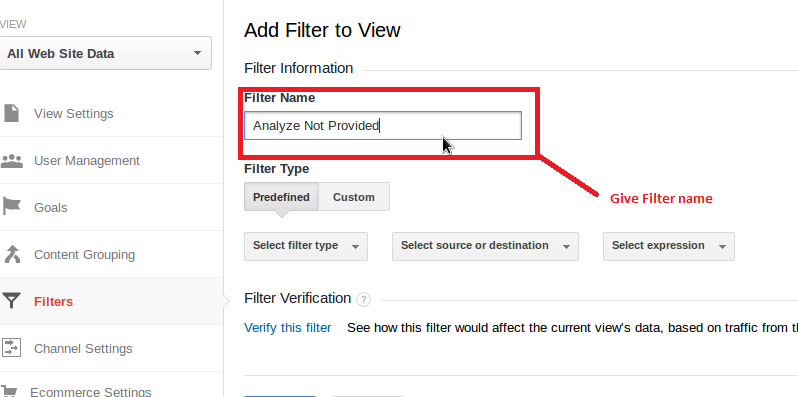Click the View Settings document icon
This screenshot has width=798, height=397.
(x=11, y=113)
